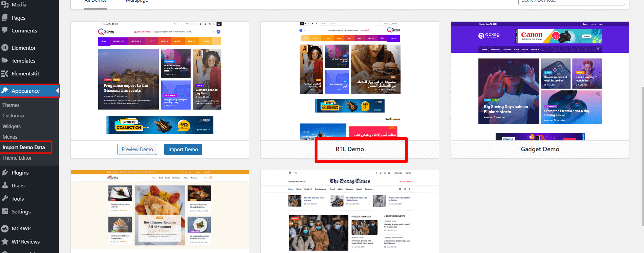644x253 pixels.
Task: Click the ElementsKit logo icon
Action: click(5, 73)
